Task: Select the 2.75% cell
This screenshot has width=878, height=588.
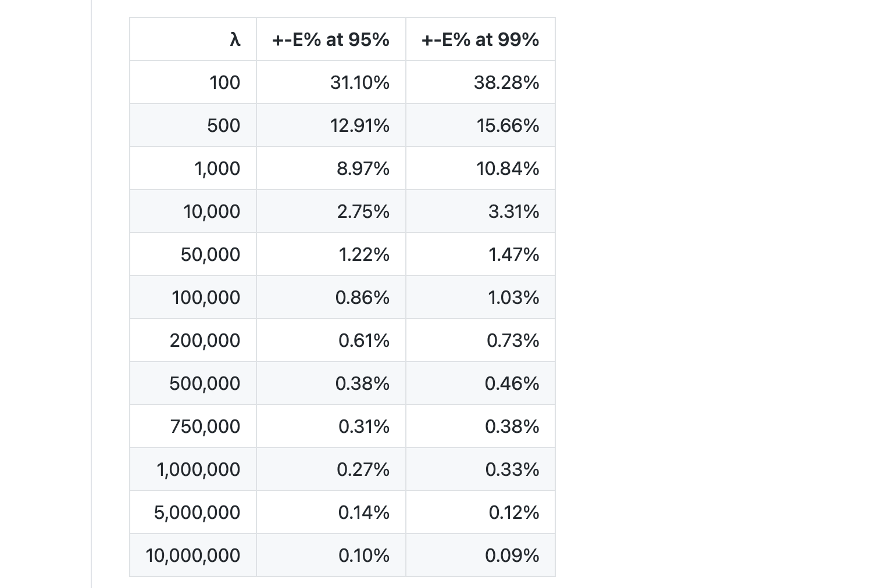Action: pos(363,211)
